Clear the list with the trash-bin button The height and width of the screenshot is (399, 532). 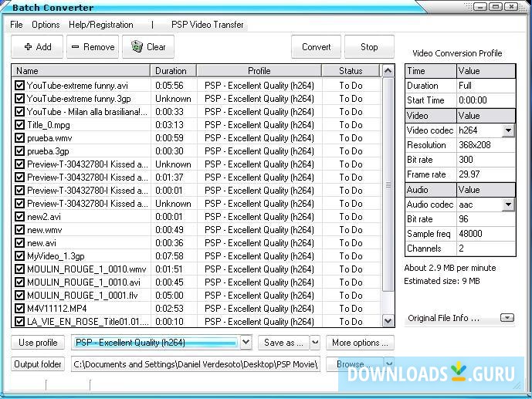pyautogui.click(x=148, y=47)
